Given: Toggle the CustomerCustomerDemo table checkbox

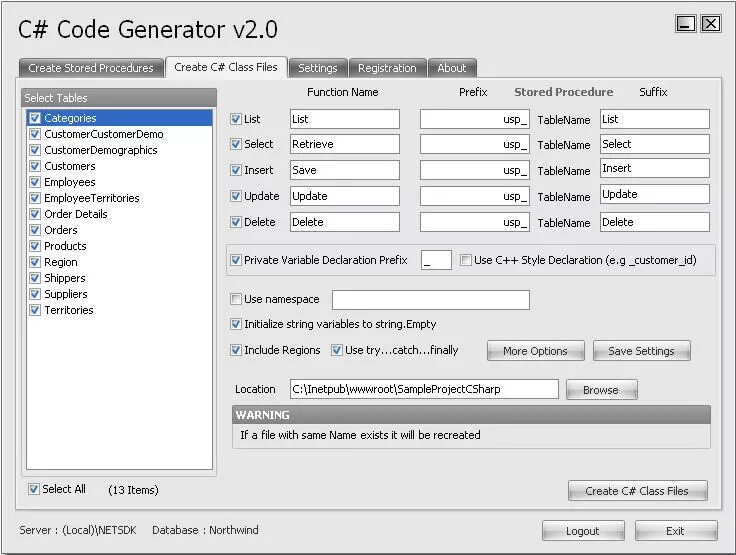Looking at the screenshot, I should (35, 134).
